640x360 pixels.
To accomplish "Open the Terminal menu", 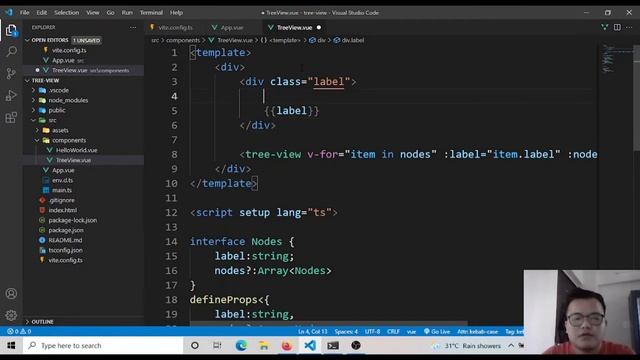I will (151, 13).
